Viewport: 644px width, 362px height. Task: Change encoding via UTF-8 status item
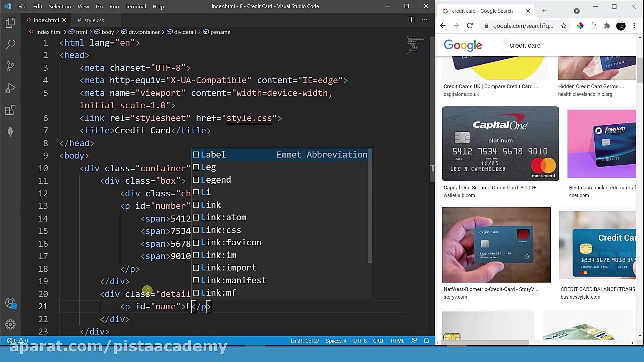click(x=360, y=341)
